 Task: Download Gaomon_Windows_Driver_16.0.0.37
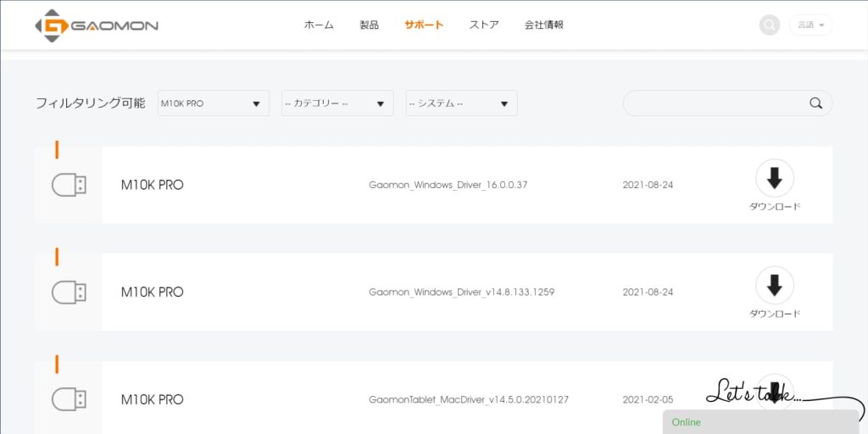pos(775,178)
